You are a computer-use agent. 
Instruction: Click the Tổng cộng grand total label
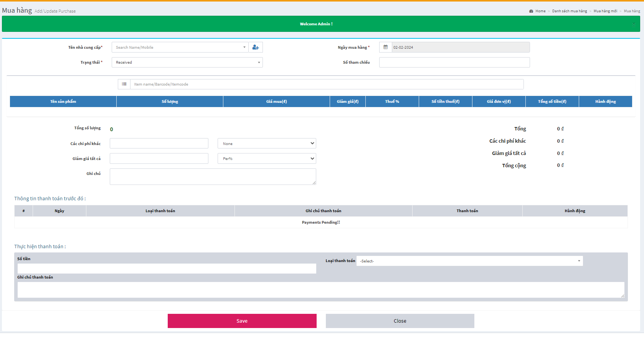(x=514, y=165)
